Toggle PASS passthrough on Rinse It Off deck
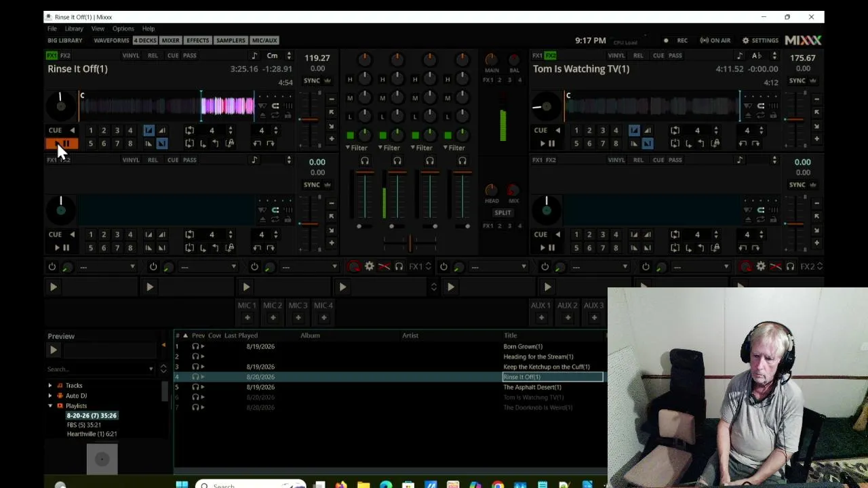868x488 pixels. 190,56
